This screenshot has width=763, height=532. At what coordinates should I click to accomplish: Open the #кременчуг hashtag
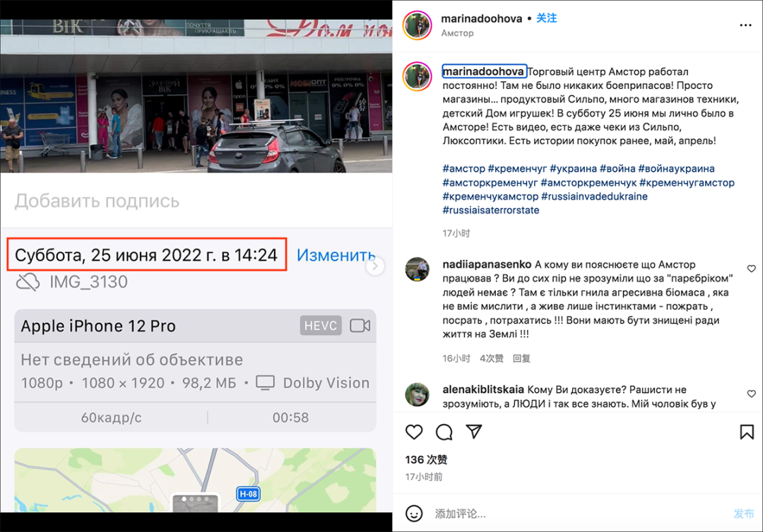[517, 168]
